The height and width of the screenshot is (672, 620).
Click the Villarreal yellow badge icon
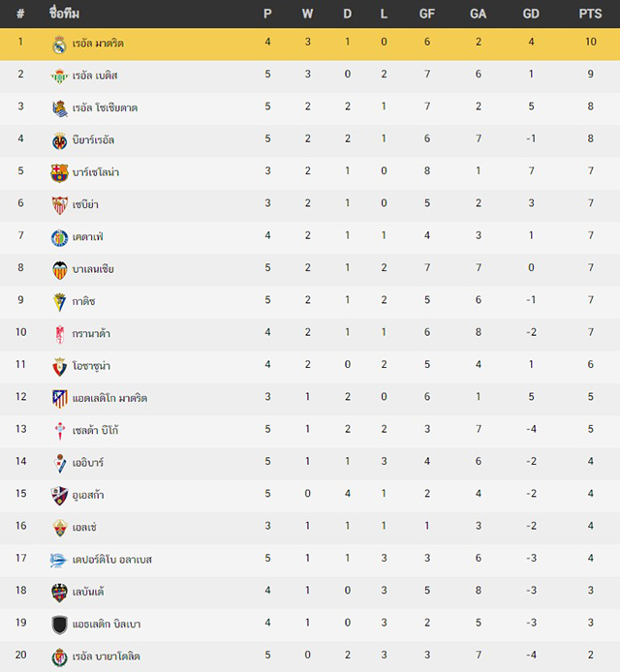tap(60, 141)
